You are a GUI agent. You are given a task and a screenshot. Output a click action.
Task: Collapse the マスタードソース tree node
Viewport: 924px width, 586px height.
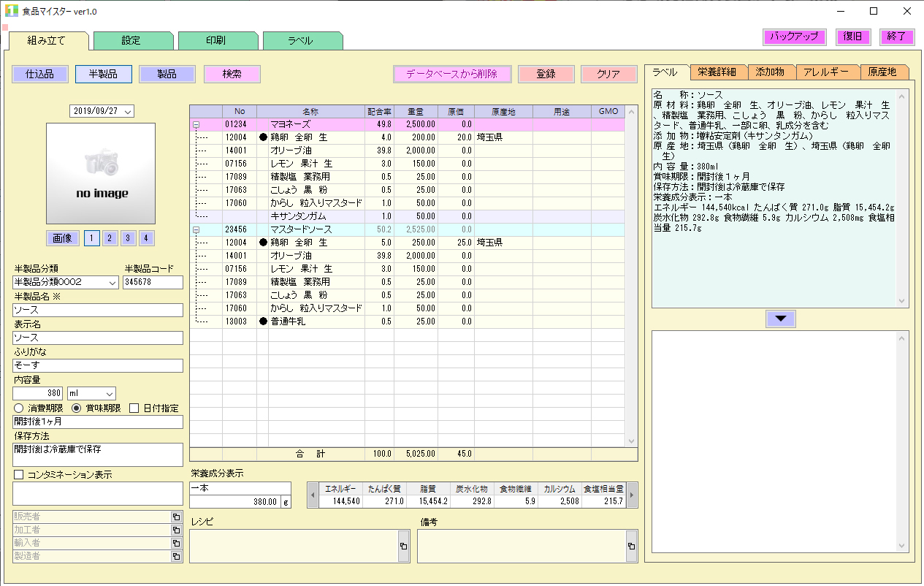pyautogui.click(x=196, y=230)
